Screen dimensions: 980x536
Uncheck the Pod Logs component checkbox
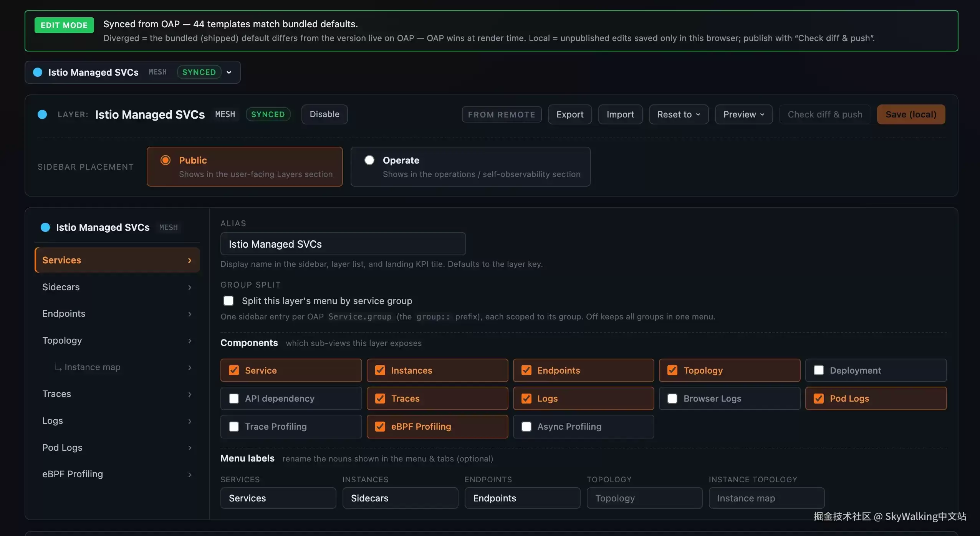819,399
